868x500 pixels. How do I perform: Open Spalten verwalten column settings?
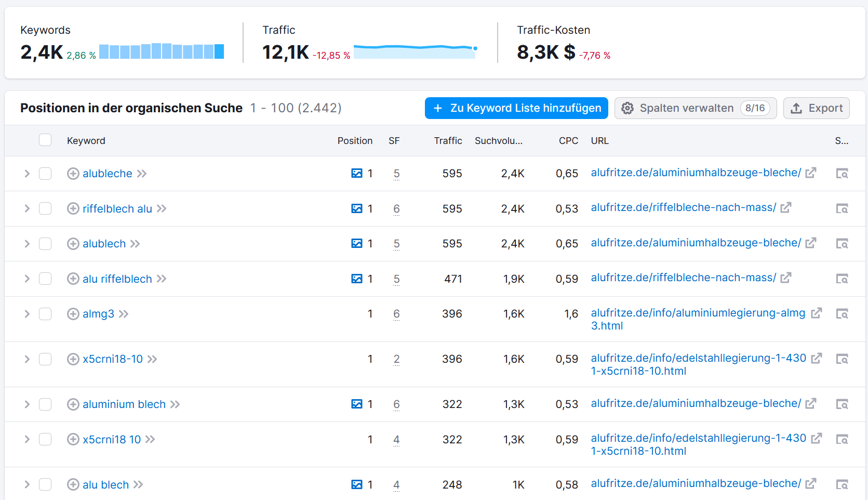click(696, 108)
